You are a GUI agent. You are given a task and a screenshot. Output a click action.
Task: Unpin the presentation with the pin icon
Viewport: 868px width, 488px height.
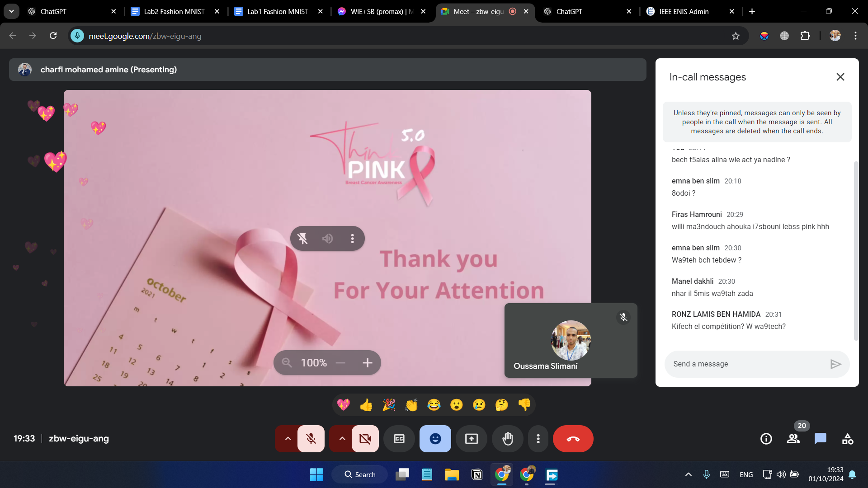[302, 238]
